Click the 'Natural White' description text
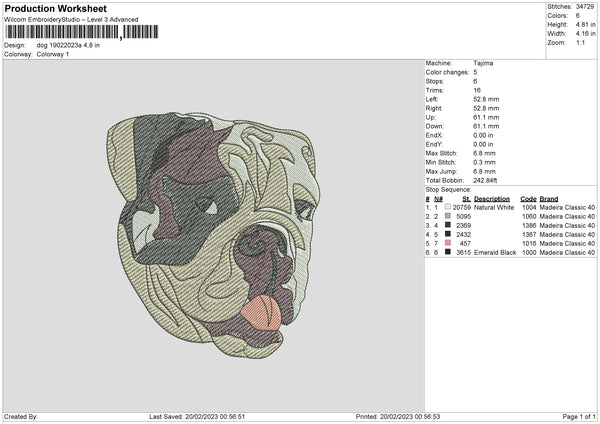The height and width of the screenshot is (424, 600). click(494, 207)
